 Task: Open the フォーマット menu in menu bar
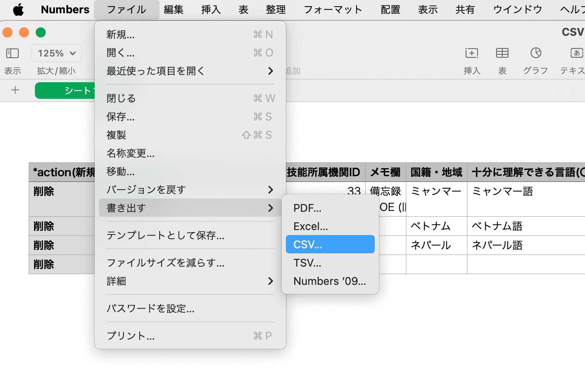click(333, 10)
